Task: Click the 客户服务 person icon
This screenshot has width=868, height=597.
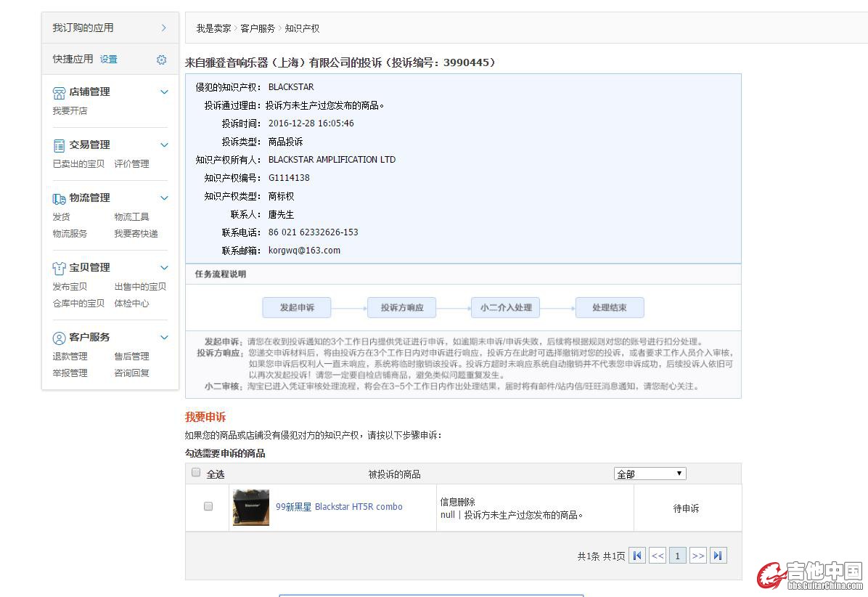Action: pyautogui.click(x=59, y=338)
